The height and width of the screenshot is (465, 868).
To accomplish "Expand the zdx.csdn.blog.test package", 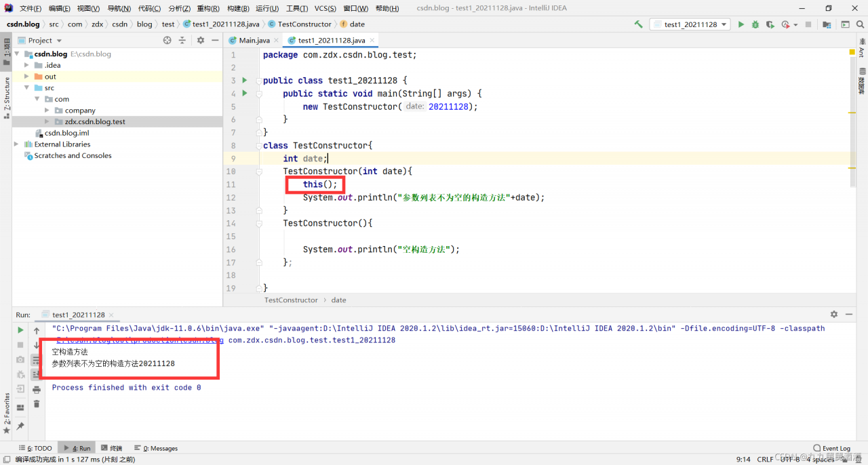I will 47,122.
